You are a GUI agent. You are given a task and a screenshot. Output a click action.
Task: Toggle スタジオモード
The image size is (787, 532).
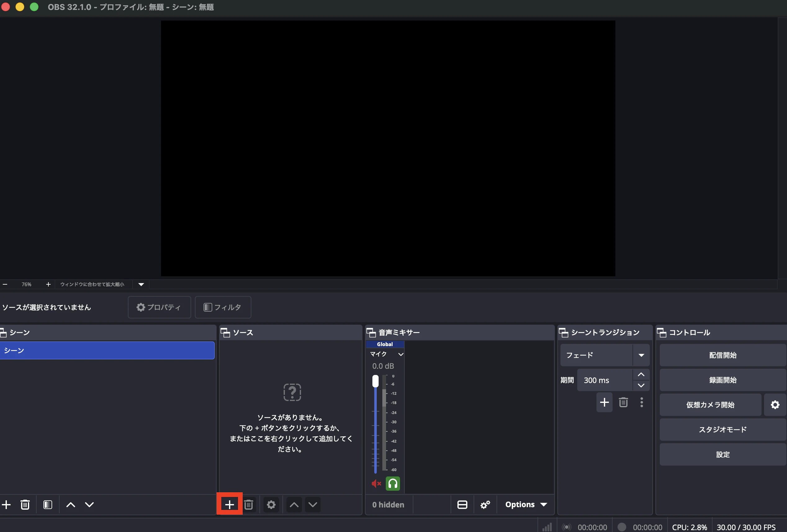click(723, 429)
